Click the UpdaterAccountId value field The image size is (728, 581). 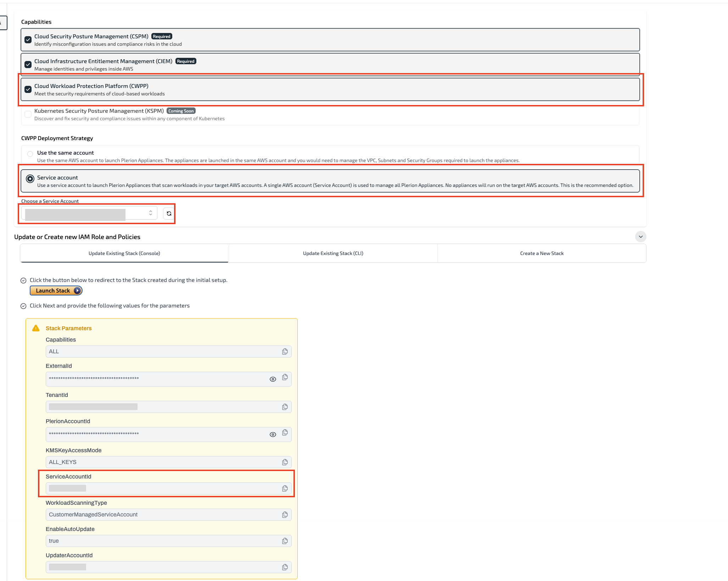click(169, 567)
